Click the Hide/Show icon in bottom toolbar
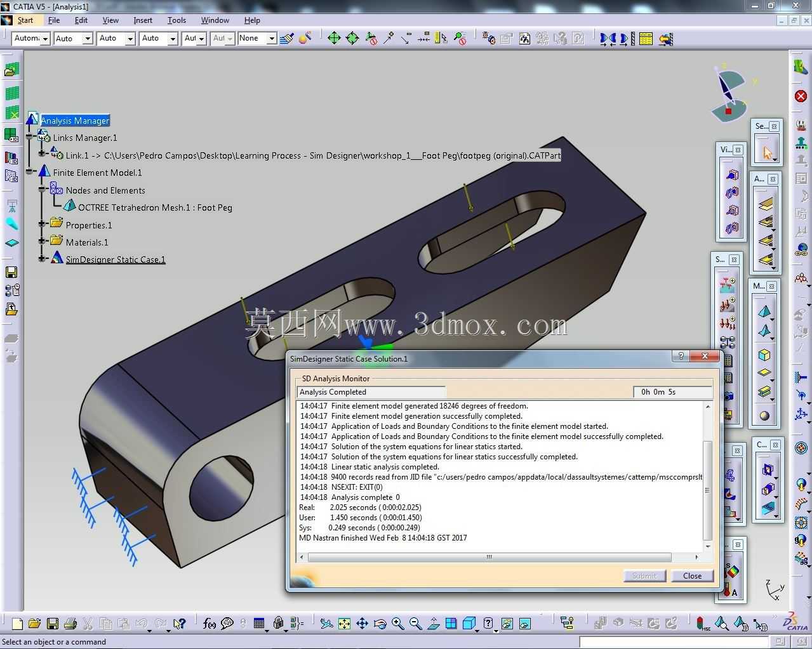812x649 pixels. point(507,624)
